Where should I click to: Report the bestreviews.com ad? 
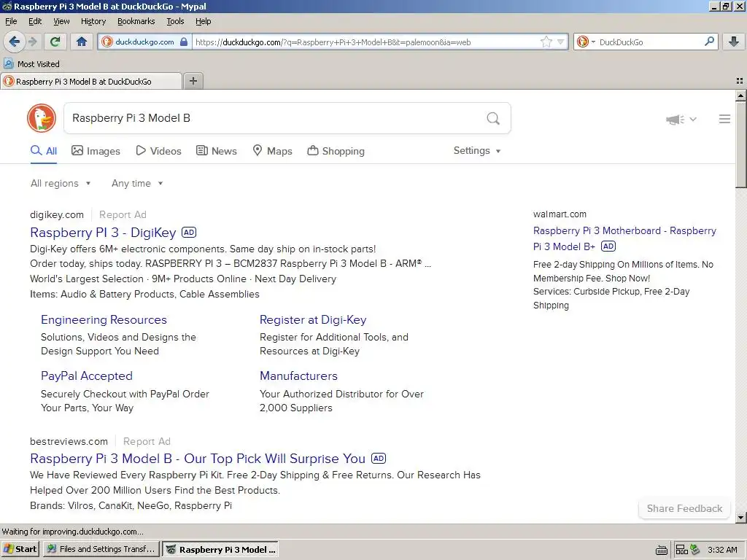tap(147, 441)
